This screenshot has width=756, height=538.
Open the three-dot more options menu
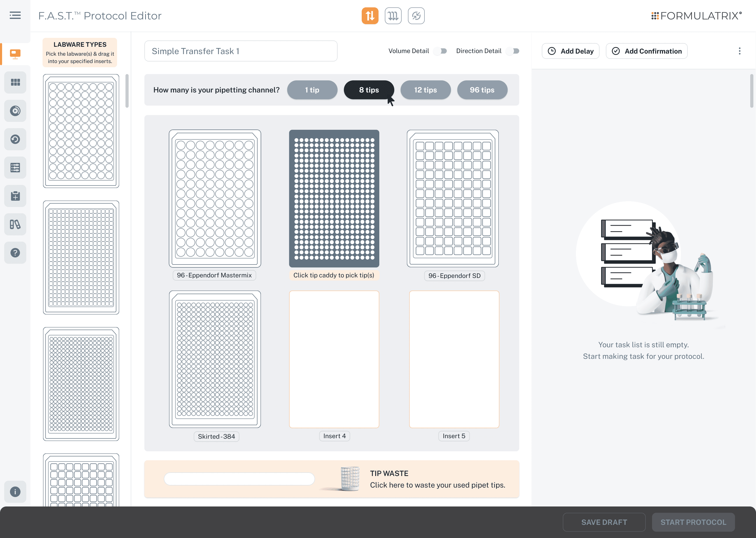click(739, 51)
